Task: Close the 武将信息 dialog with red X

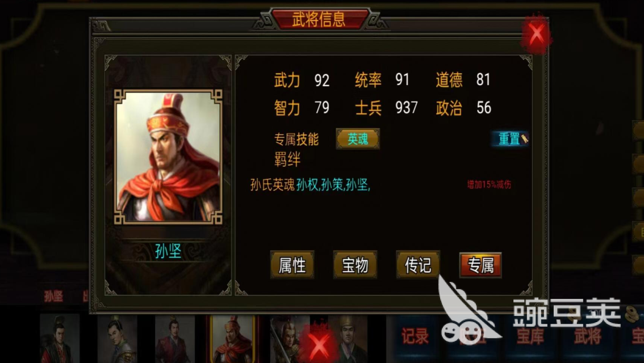Action: tap(536, 35)
